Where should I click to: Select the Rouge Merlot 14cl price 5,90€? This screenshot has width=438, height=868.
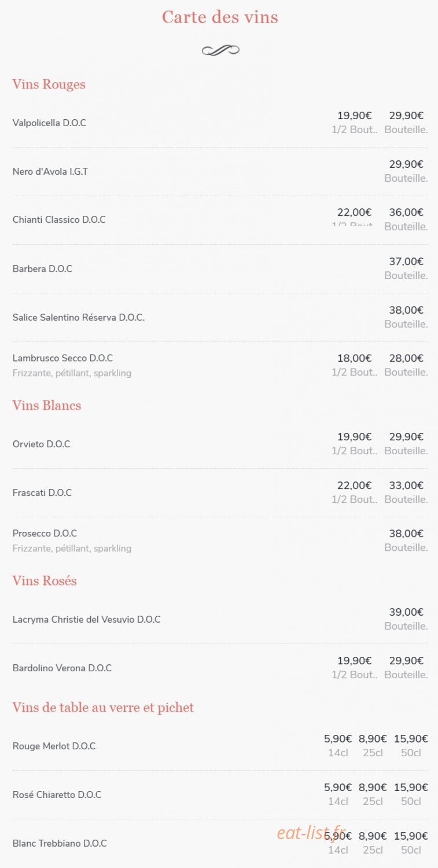[x=338, y=739]
